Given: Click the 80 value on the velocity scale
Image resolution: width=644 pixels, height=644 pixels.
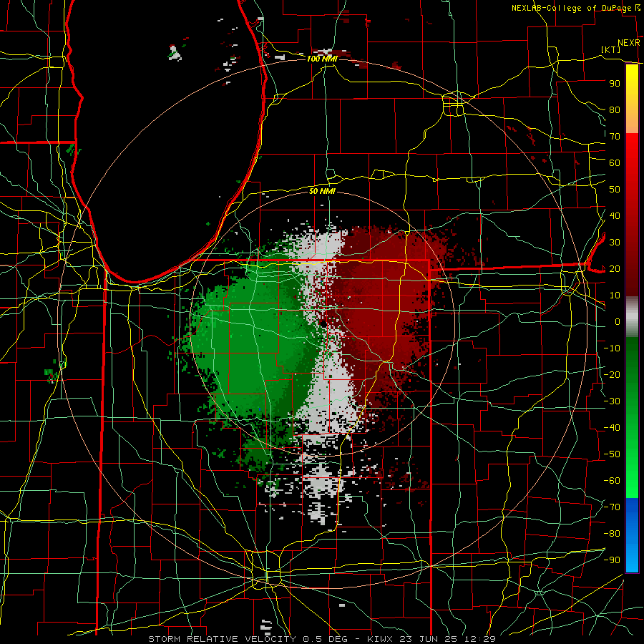Looking at the screenshot, I should [x=615, y=110].
